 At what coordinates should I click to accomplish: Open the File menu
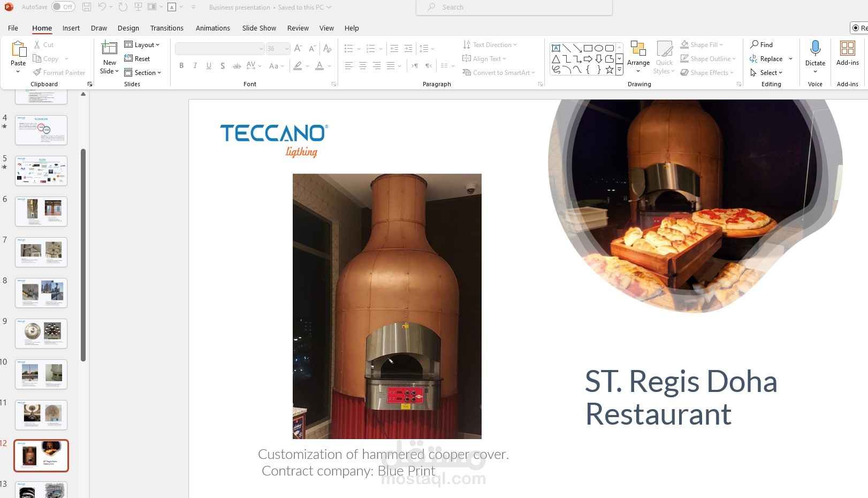(13, 28)
